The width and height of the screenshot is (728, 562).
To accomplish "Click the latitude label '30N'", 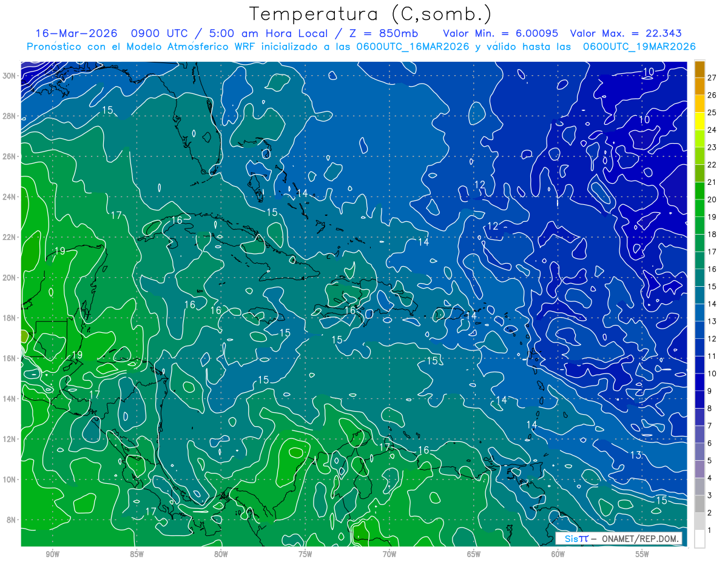I will pyautogui.click(x=8, y=76).
